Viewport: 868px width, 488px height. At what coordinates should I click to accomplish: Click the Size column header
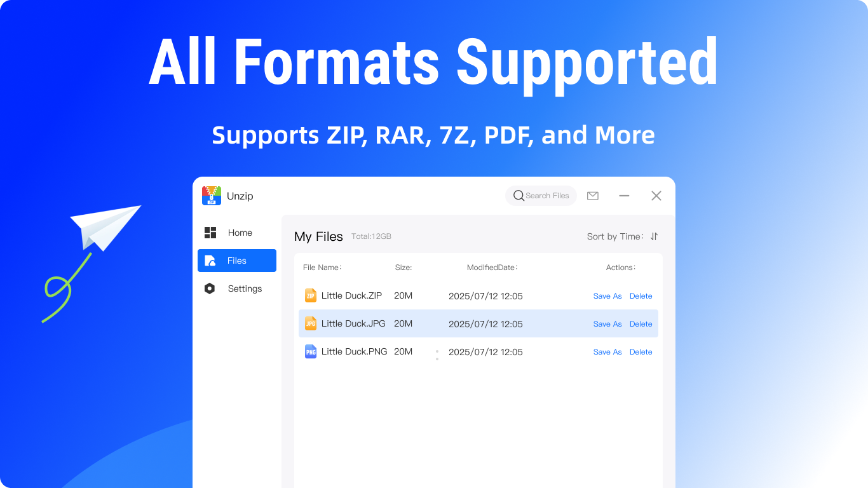click(403, 268)
